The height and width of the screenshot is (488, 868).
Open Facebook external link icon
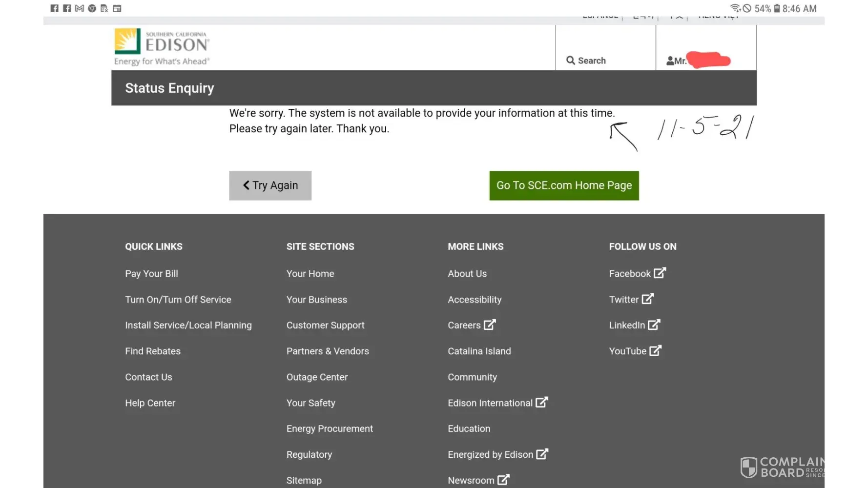[660, 273]
